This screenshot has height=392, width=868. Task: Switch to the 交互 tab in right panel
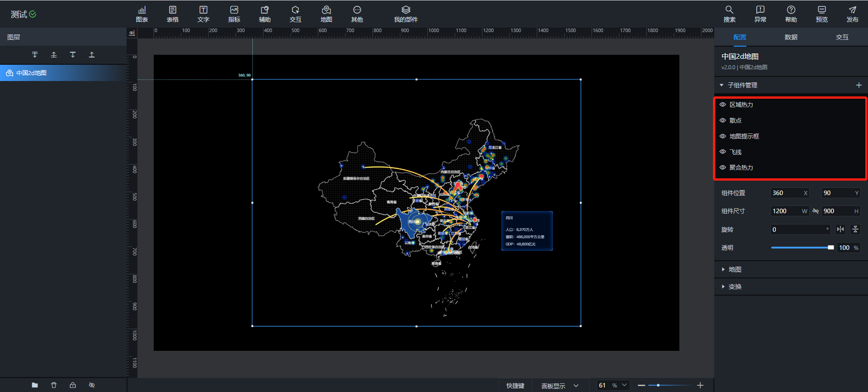click(x=842, y=37)
